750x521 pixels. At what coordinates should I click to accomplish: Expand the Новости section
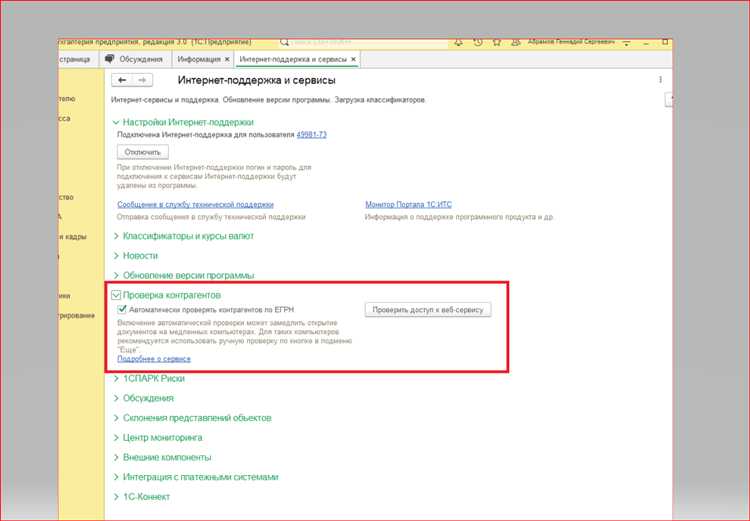coord(117,256)
